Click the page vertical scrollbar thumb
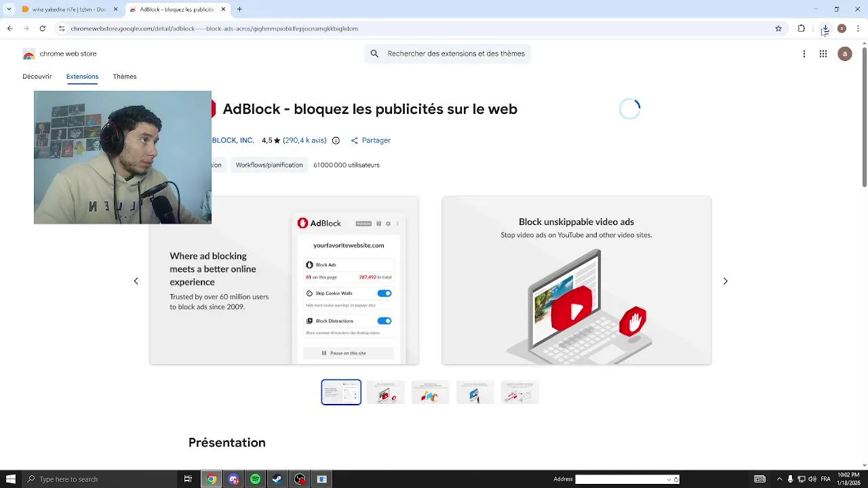This screenshot has width=868, height=488. click(x=864, y=119)
